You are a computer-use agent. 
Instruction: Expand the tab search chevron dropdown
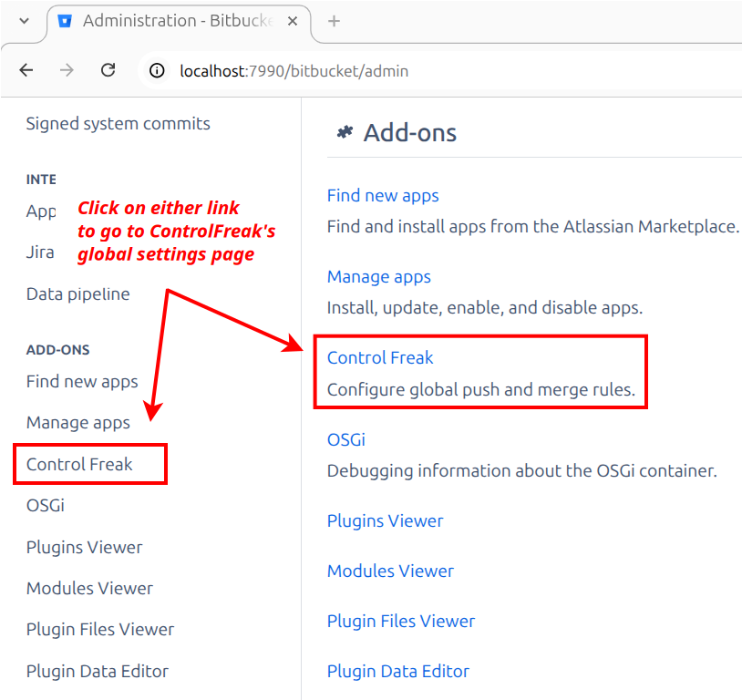[24, 21]
